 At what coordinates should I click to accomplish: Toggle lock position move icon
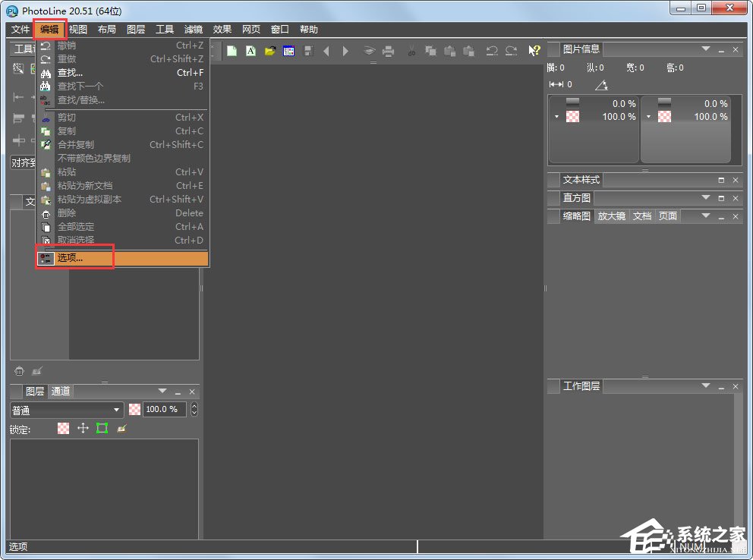click(83, 428)
